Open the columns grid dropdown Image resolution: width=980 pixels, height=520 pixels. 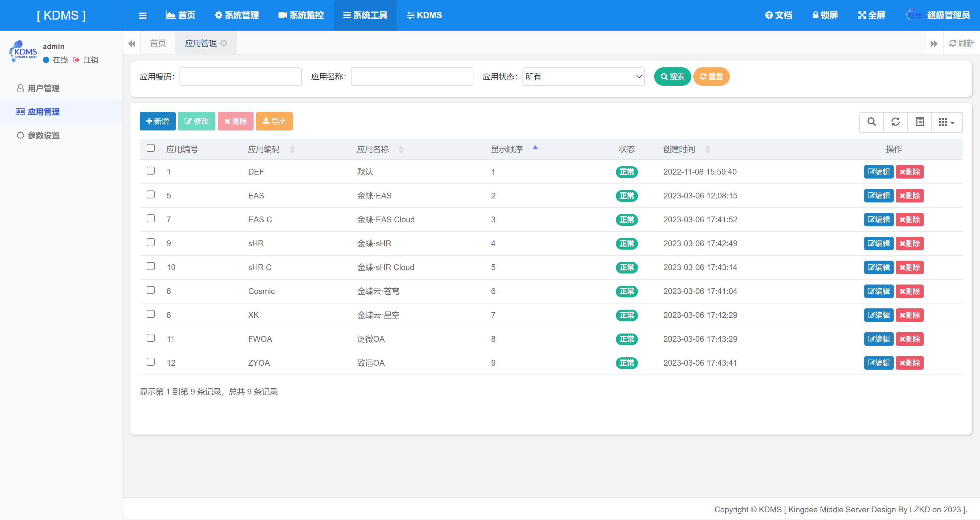[x=947, y=122]
